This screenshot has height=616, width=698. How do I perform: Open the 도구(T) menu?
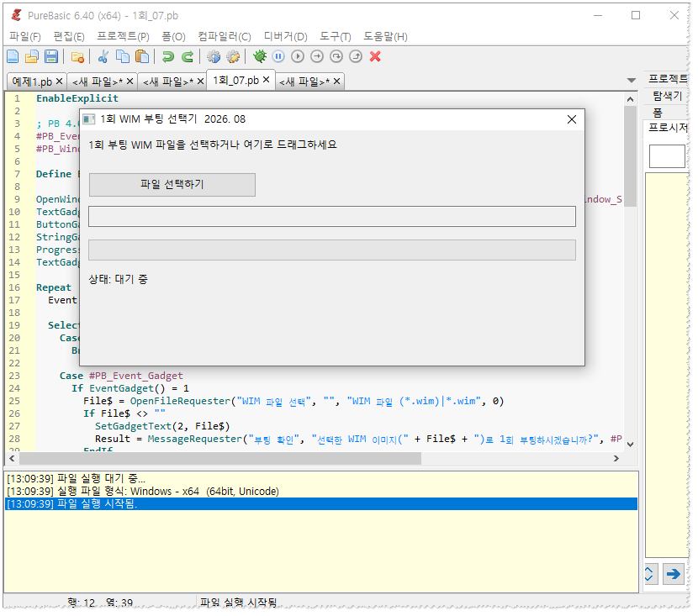(336, 36)
